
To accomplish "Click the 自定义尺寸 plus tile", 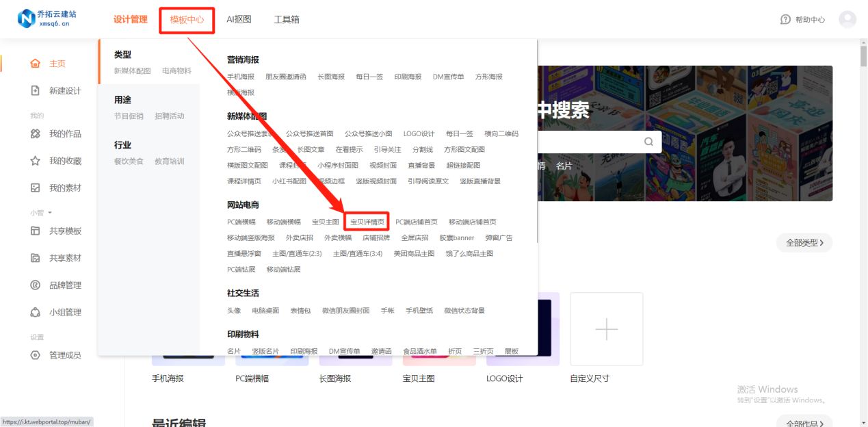I will (606, 328).
